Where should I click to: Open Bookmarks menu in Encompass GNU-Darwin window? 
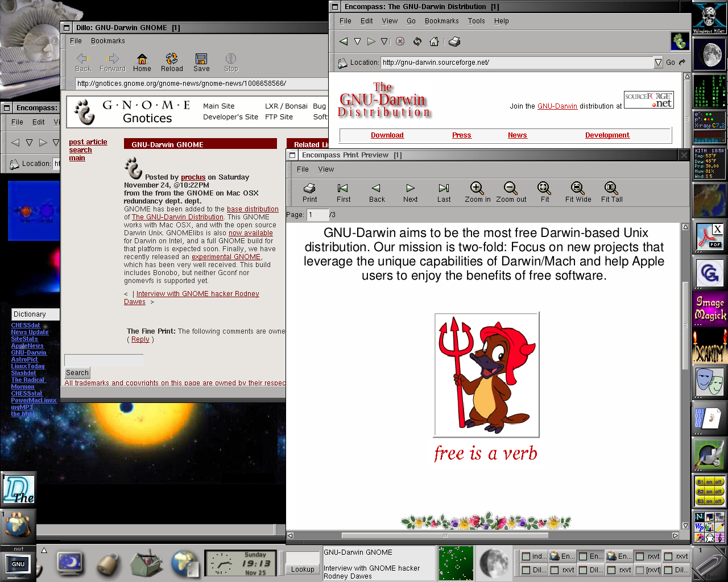[441, 21]
